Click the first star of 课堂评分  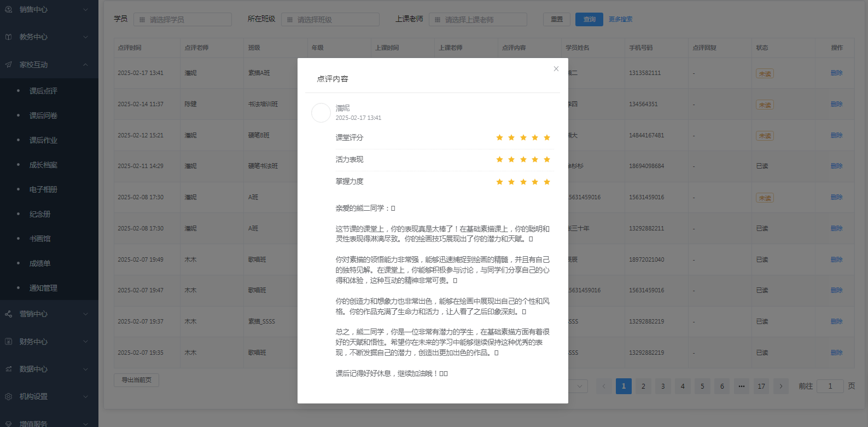[x=499, y=137]
